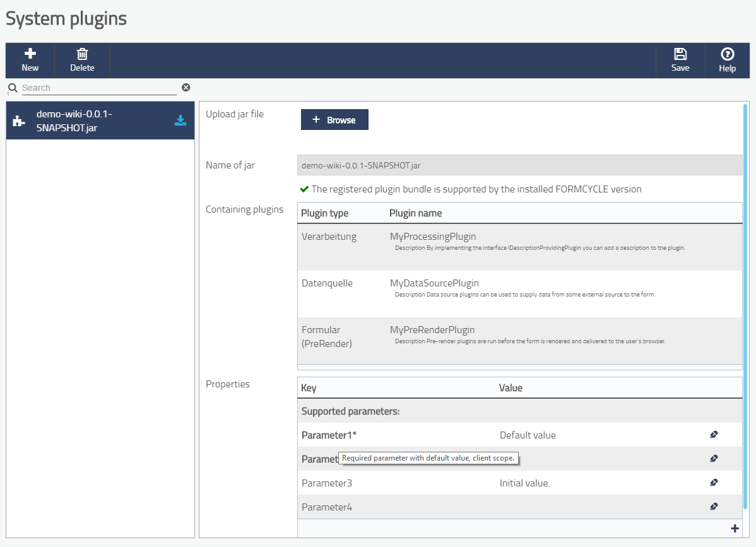
Task: Edit Parameter2 using the pencil icon
Action: coord(714,459)
